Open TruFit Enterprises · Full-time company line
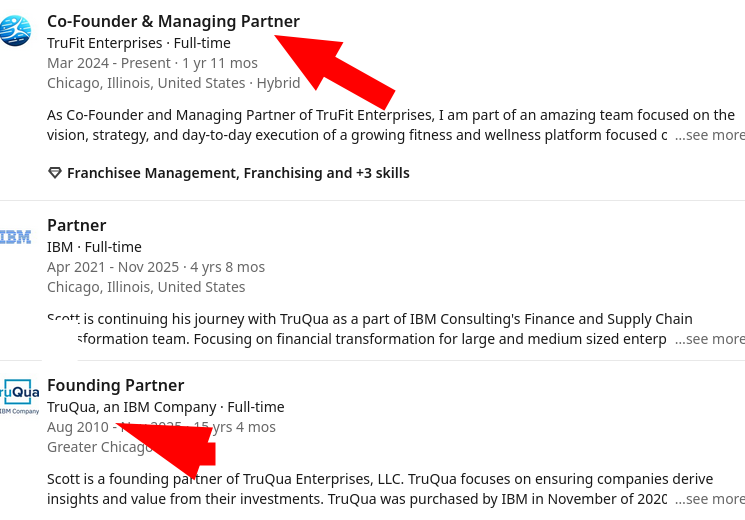The image size is (745, 520). (136, 43)
